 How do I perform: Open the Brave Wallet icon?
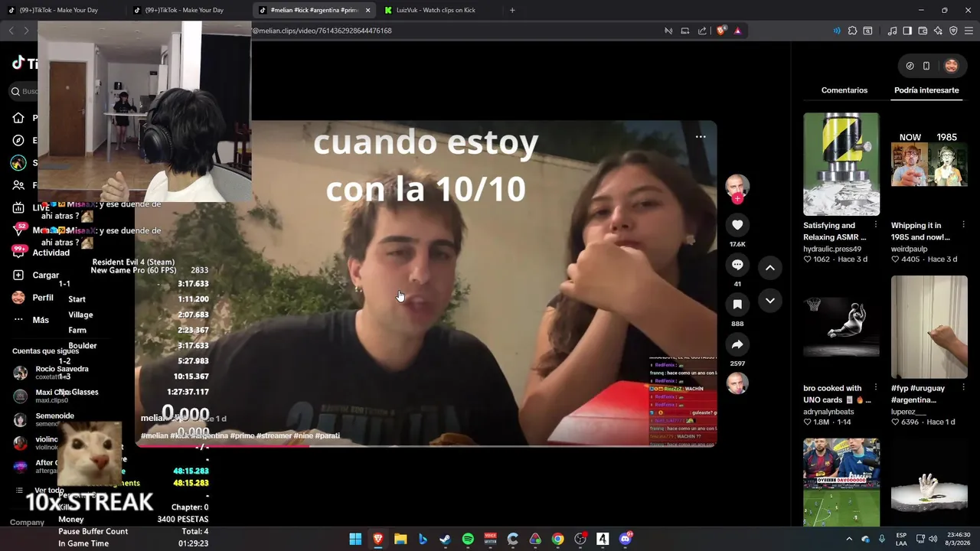923,31
